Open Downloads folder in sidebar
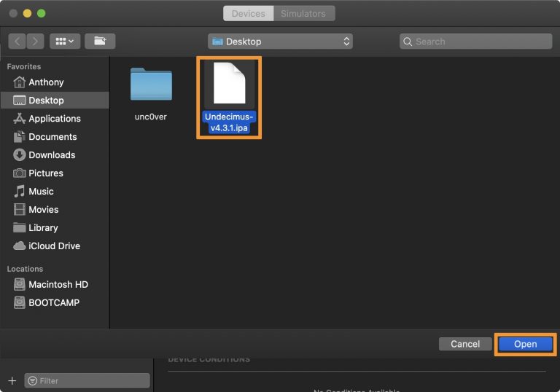This screenshot has width=560, height=392. [55, 155]
